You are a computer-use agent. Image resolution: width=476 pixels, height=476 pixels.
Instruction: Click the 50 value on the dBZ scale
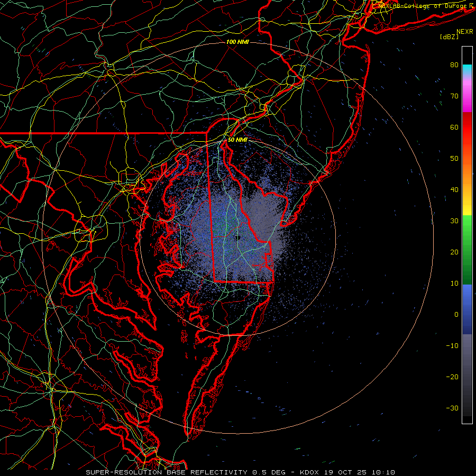point(454,159)
